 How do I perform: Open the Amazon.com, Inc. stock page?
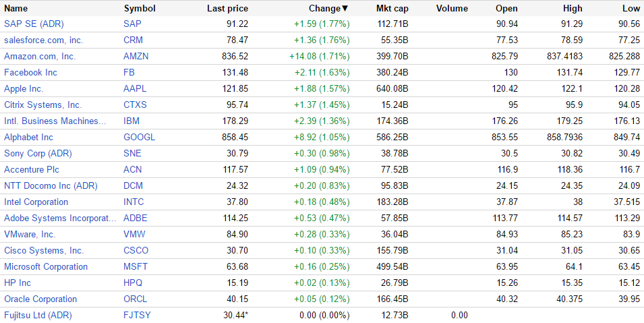(x=40, y=57)
